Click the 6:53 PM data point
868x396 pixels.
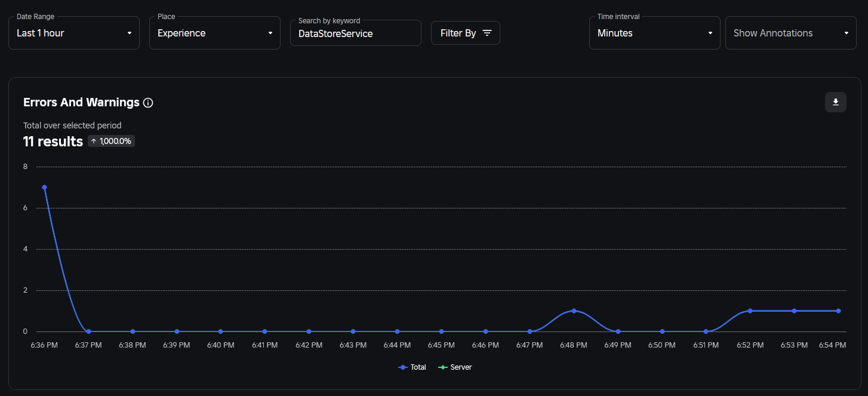[794, 311]
